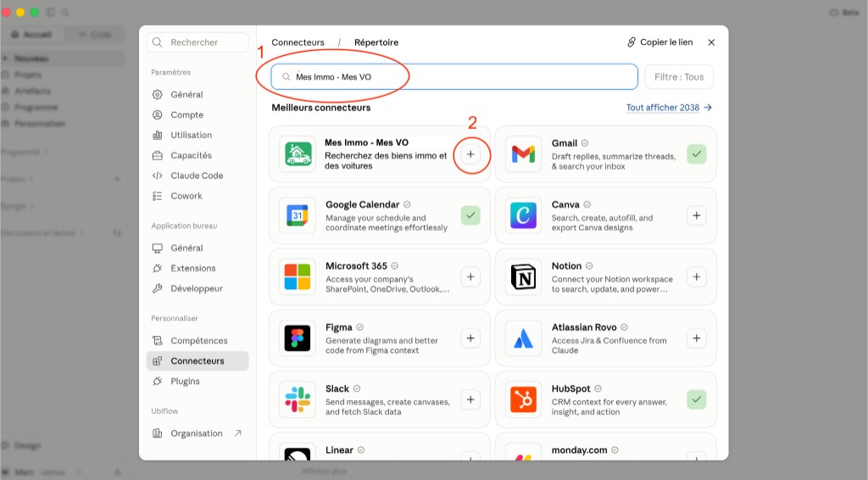868x480 pixels.
Task: Open the Compte settings page
Action: coord(198,114)
